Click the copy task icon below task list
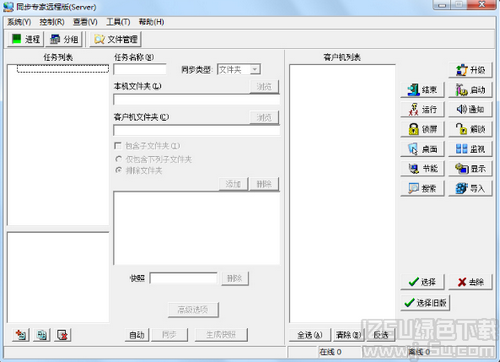Viewport: 500px width, 362px height. tap(42, 335)
